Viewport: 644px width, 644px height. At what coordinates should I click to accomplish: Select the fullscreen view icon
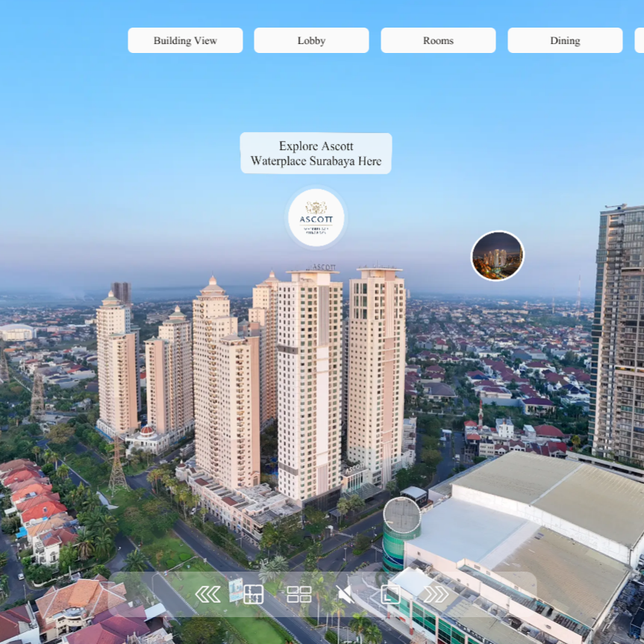pyautogui.click(x=390, y=594)
